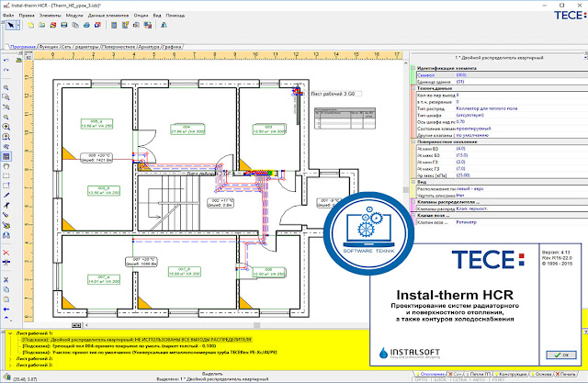
Task: Cut selection with scissors icon
Action: 6,279
